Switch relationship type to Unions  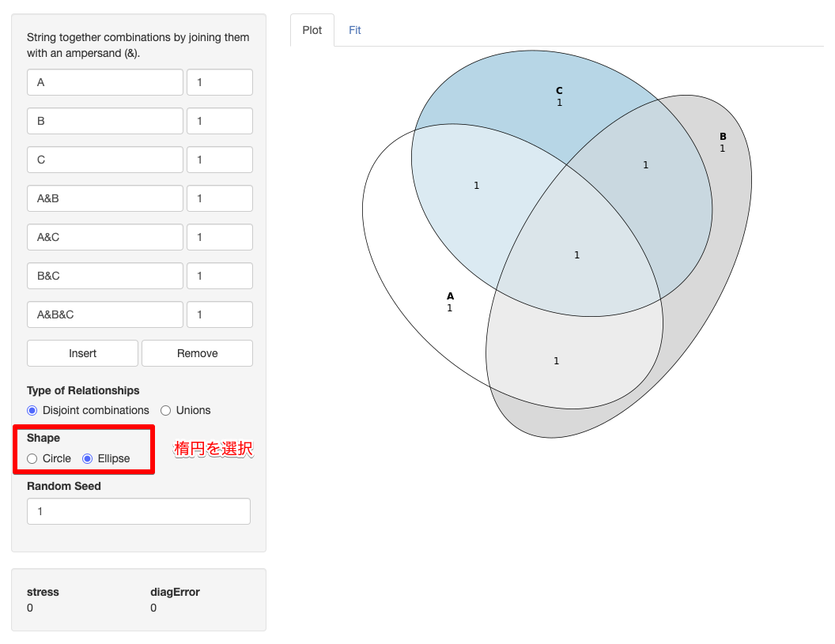pyautogui.click(x=166, y=410)
